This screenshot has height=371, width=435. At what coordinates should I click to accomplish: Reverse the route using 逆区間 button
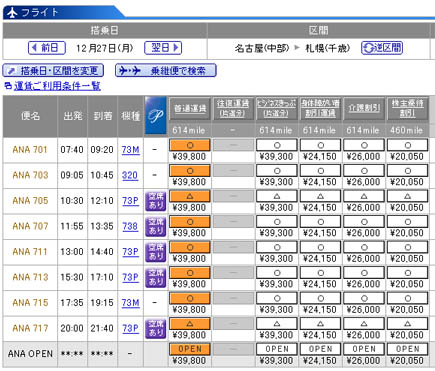[x=382, y=48]
